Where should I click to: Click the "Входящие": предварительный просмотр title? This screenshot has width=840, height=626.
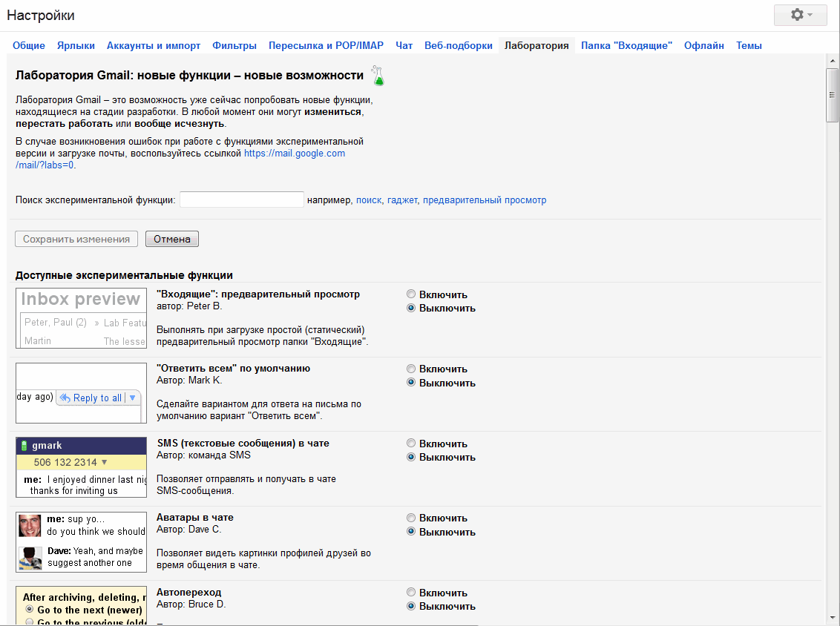tap(258, 294)
